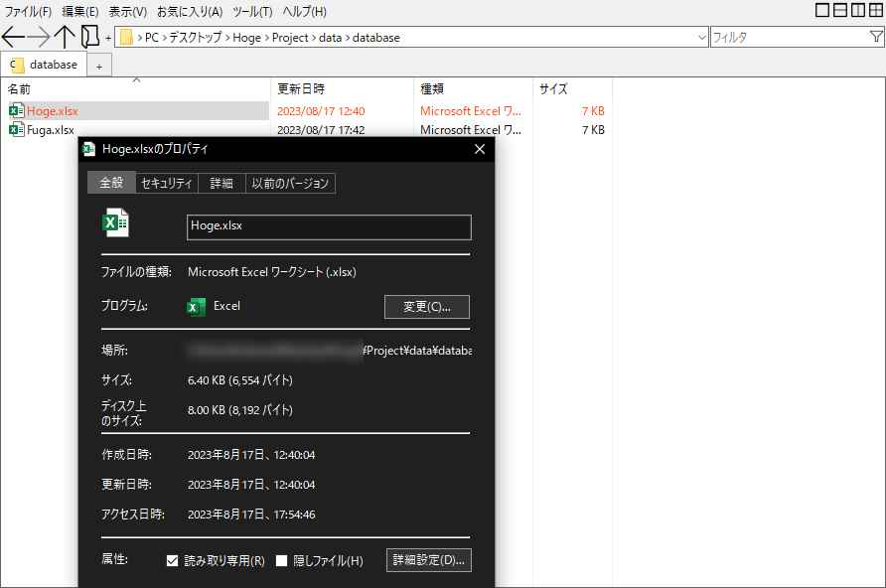Click the 2023/08/17 12:40 date cell

(321, 111)
